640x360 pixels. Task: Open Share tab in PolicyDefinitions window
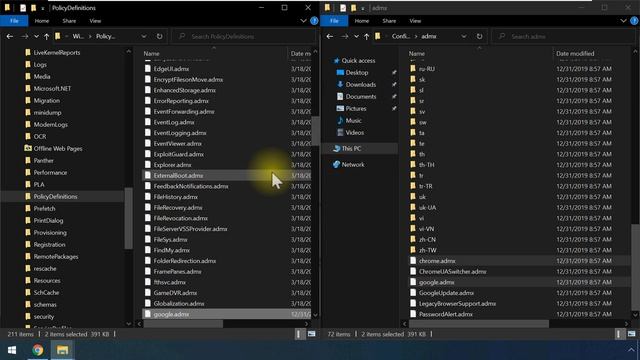(69, 21)
